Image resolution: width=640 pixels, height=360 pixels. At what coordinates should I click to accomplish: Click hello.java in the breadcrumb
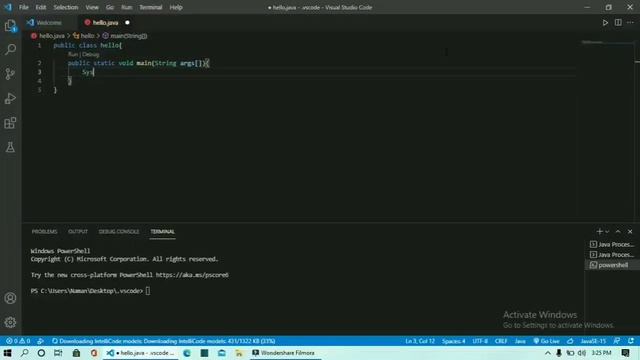tap(52, 36)
